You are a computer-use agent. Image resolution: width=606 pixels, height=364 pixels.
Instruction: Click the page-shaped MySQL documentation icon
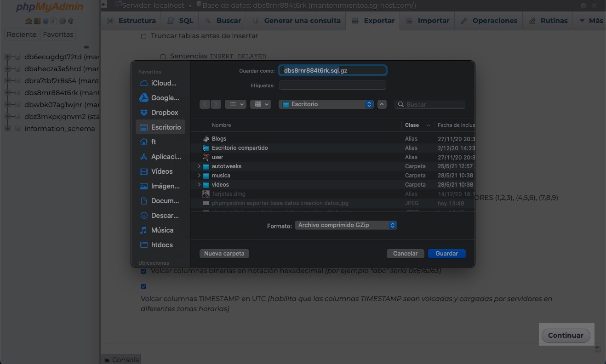click(x=54, y=21)
